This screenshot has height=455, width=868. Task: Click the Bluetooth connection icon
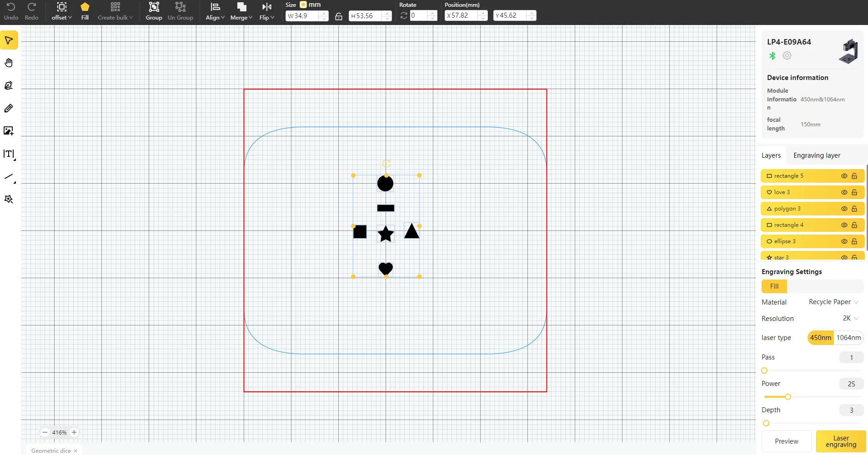[772, 55]
